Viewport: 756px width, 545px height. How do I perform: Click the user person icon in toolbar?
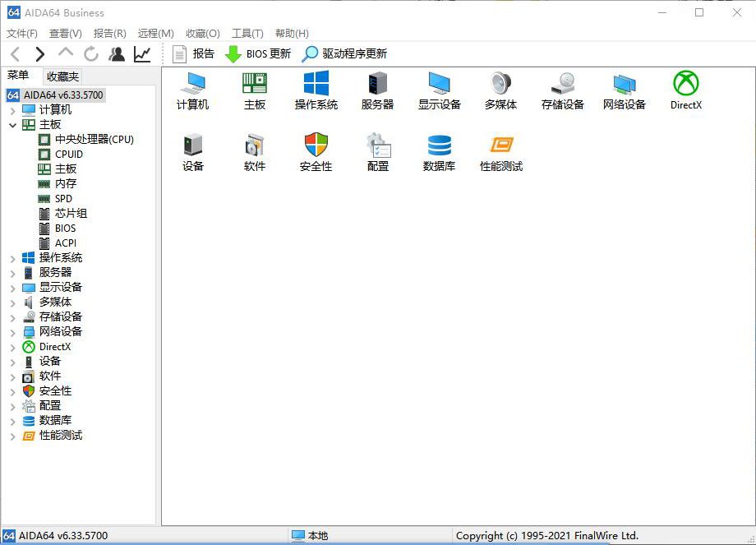pyautogui.click(x=117, y=54)
